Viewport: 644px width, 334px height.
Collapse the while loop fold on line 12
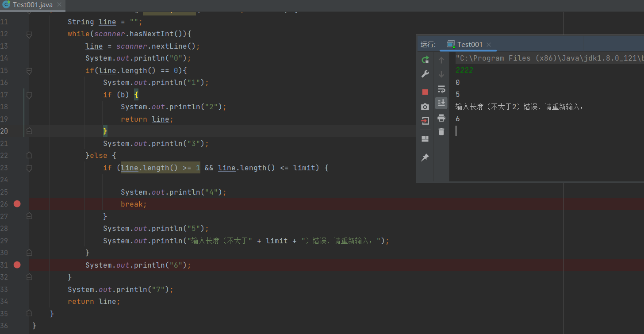29,34
